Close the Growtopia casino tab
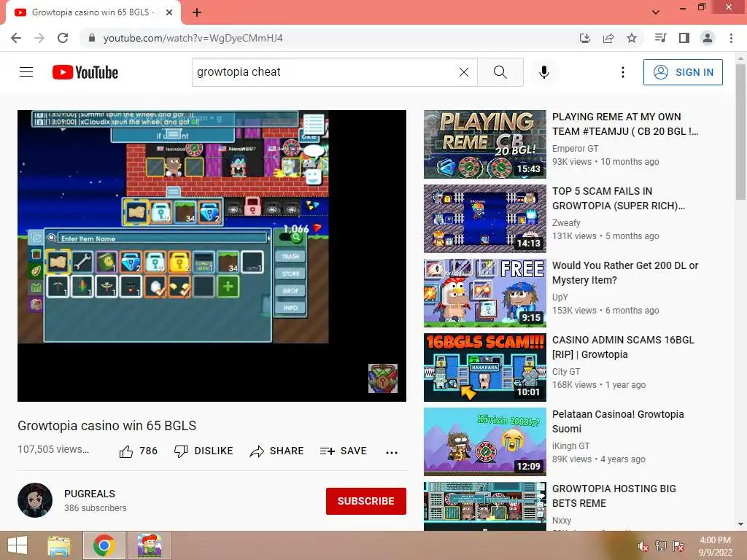Image resolution: width=747 pixels, height=560 pixels. 169,12
